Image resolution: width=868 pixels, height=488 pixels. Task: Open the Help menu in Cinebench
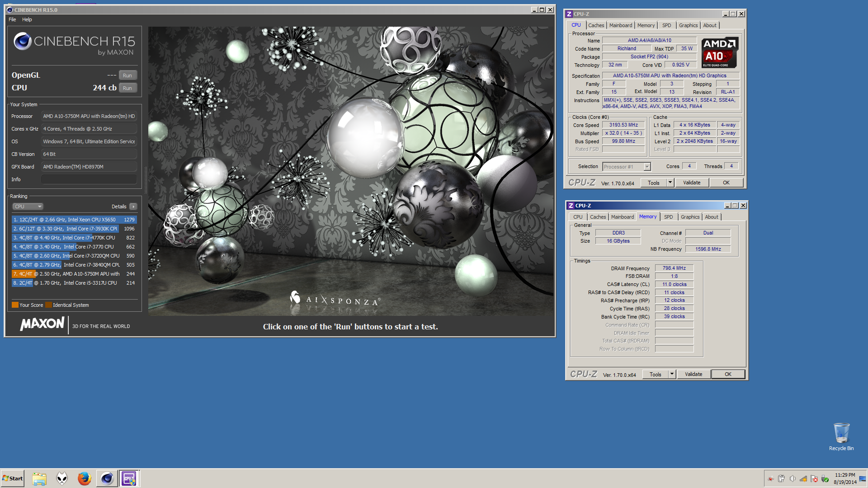(x=27, y=19)
